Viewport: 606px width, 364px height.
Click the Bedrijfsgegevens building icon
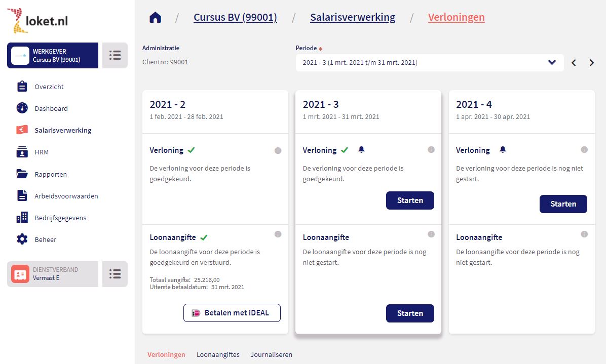[x=22, y=218]
